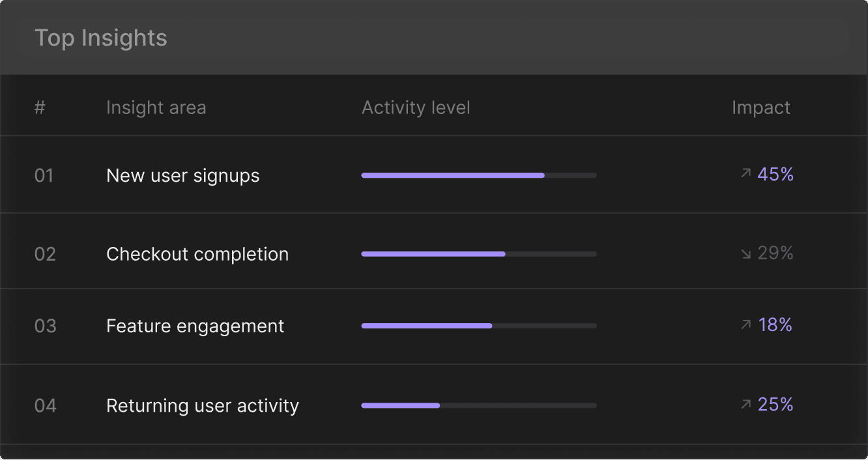Screen dimensions: 868x460
Task: Open the 18% impact detail for Feature engagement
Action: tap(775, 324)
